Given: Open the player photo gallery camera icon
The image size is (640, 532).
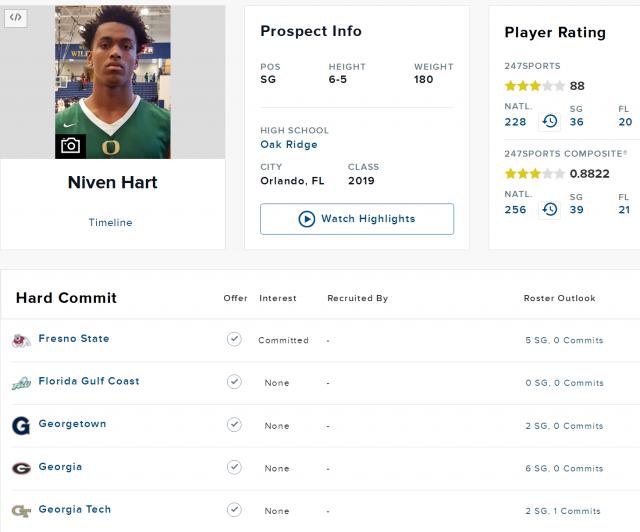Looking at the screenshot, I should click(70, 146).
